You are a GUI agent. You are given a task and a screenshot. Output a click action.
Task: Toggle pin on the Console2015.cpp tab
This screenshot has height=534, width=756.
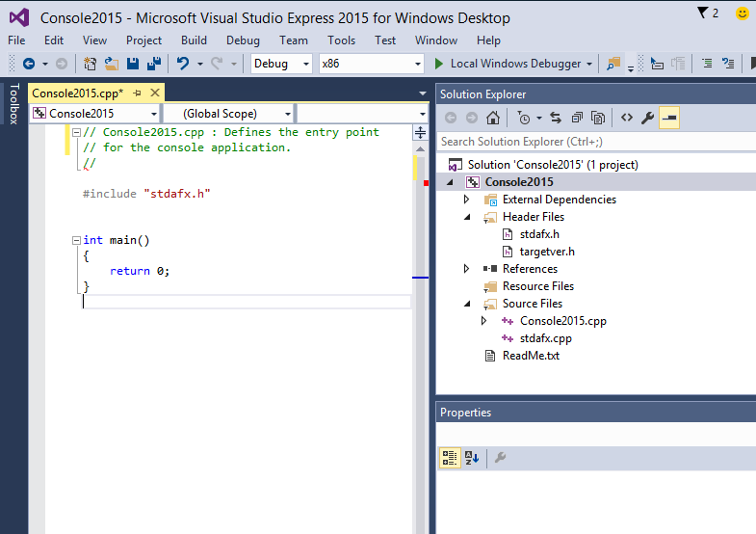137,93
